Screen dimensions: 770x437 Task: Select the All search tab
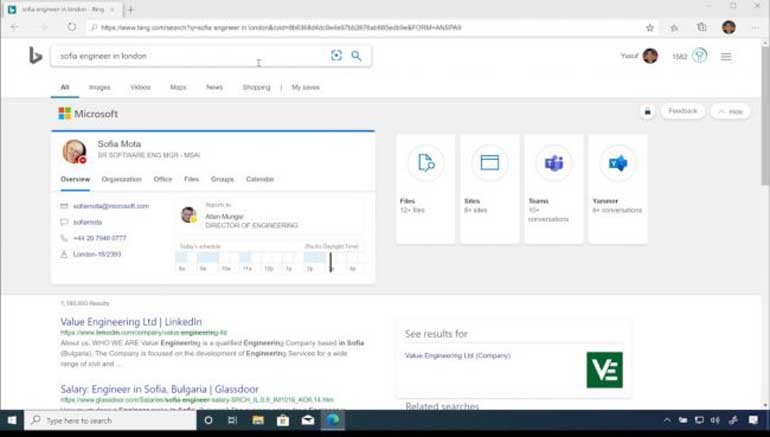[x=65, y=87]
